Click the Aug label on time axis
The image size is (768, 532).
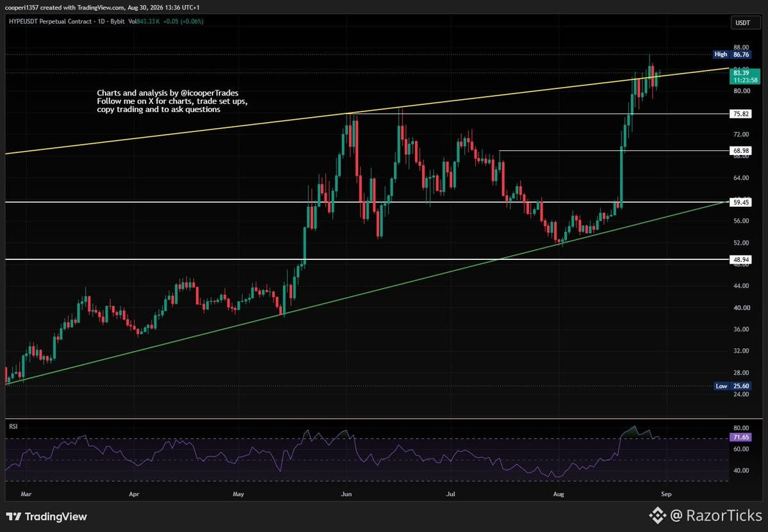click(559, 494)
